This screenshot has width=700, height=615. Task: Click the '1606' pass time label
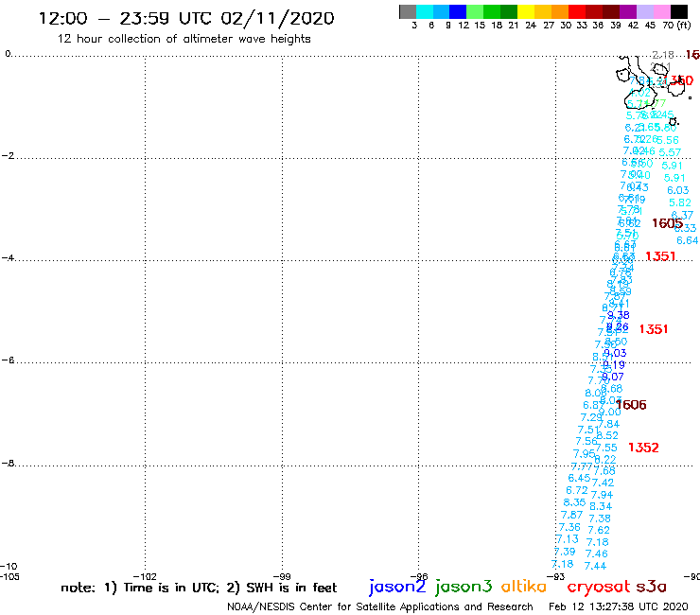pyautogui.click(x=631, y=405)
